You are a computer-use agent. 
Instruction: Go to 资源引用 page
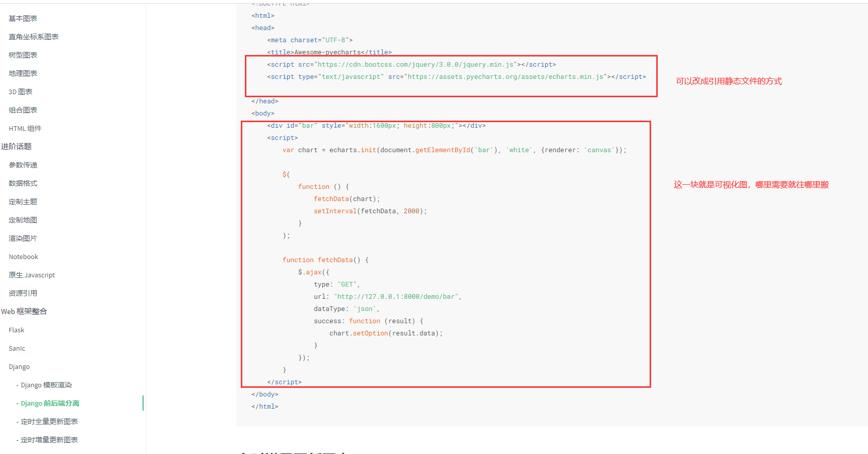coord(23,293)
